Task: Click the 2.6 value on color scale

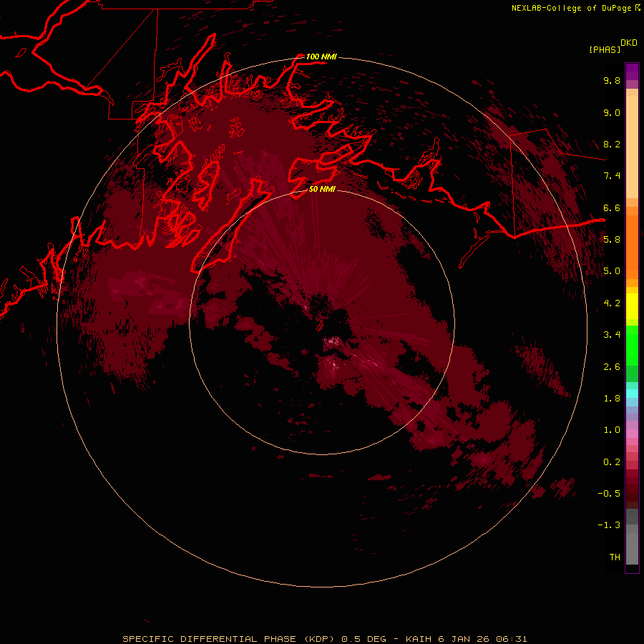Action: 612,366
